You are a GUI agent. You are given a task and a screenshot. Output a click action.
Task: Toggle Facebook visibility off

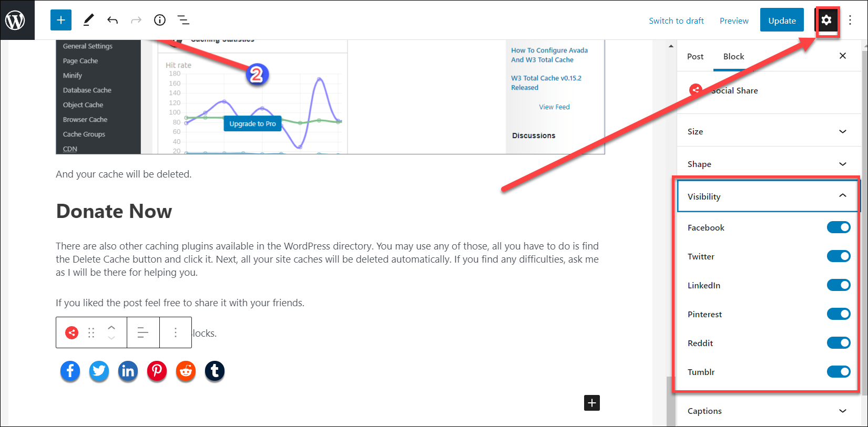pos(839,227)
